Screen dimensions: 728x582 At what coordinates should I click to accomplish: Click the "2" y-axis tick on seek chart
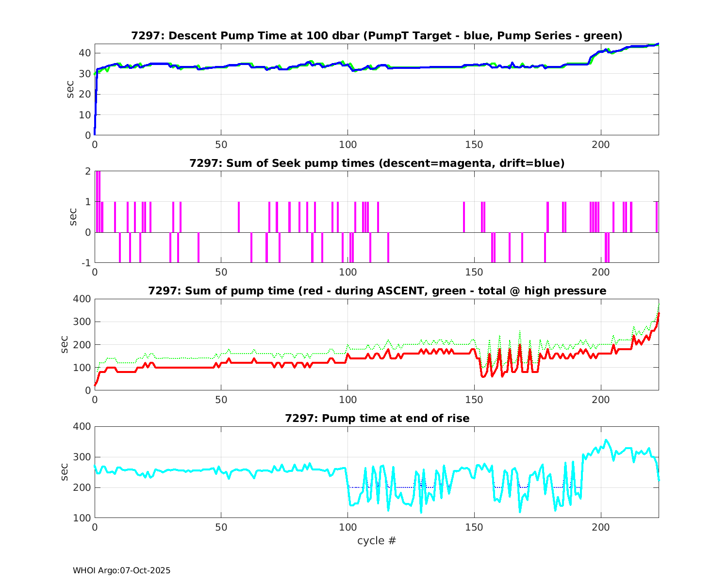pos(88,171)
